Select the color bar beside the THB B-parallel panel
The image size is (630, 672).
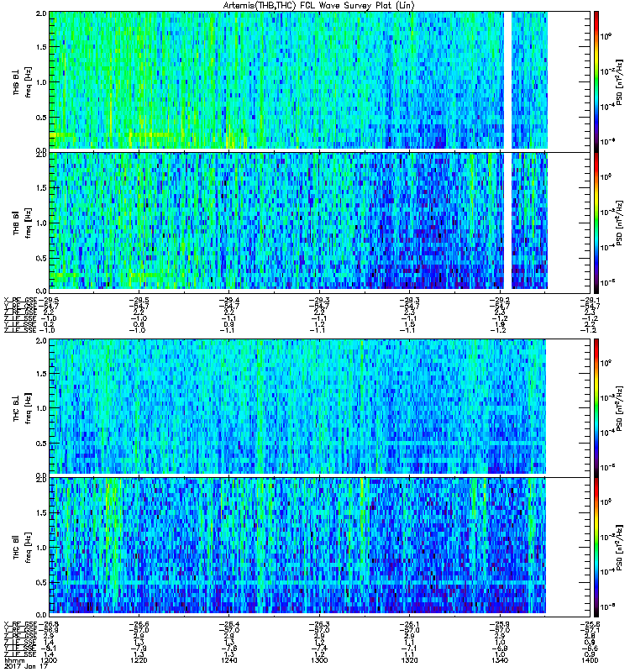click(596, 223)
